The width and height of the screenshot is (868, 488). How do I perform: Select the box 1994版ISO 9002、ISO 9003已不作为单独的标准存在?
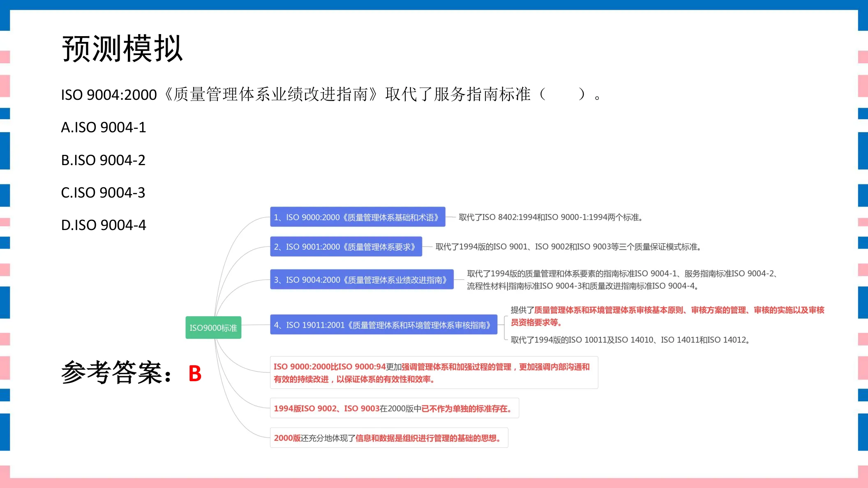(x=395, y=408)
